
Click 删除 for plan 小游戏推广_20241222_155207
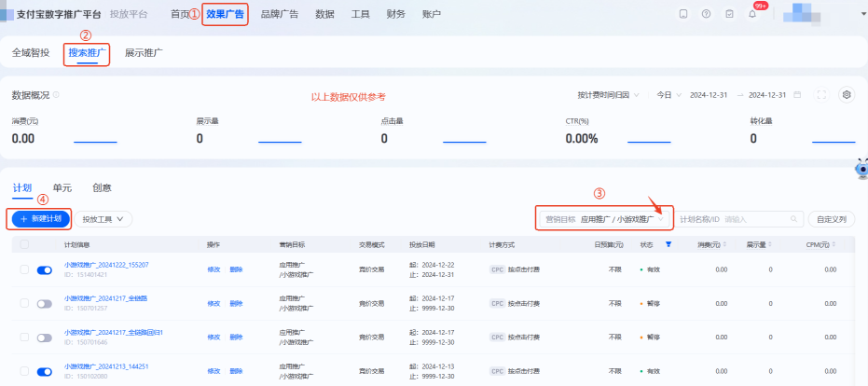point(237,269)
